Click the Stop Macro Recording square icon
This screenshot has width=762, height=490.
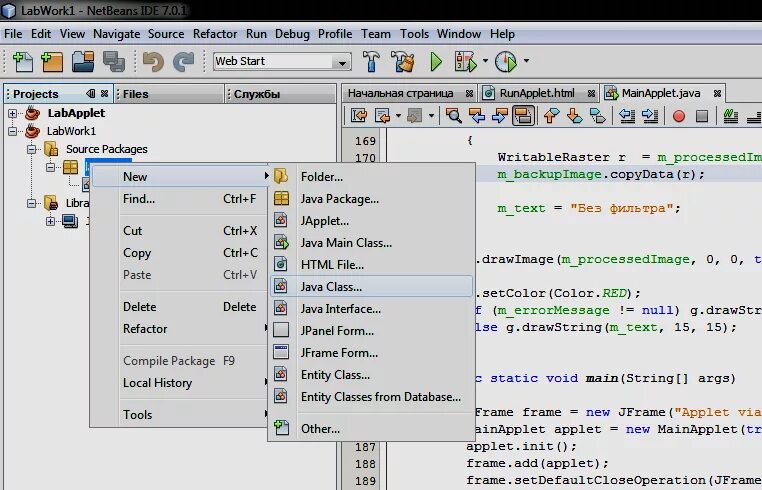[702, 116]
